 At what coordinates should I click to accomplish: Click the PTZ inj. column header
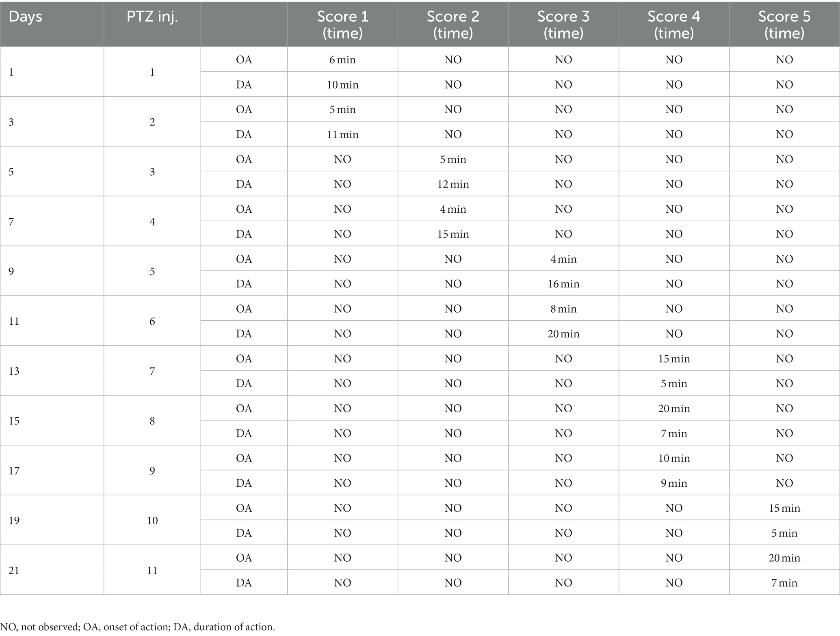pos(152,17)
